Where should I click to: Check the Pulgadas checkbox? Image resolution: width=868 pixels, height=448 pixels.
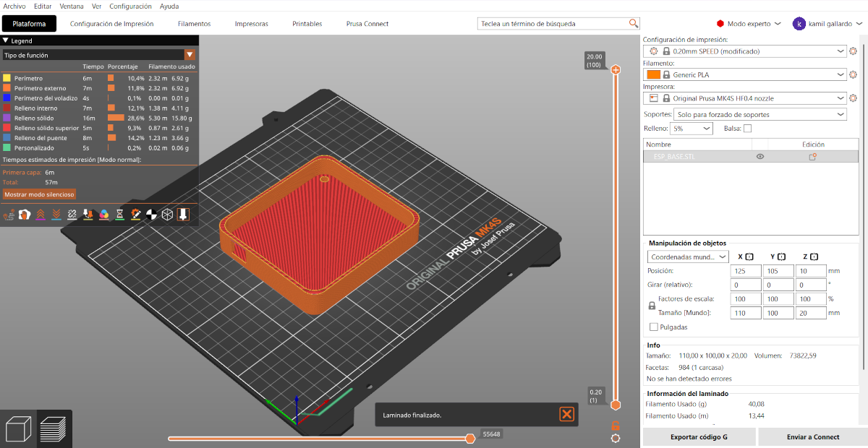click(x=654, y=327)
